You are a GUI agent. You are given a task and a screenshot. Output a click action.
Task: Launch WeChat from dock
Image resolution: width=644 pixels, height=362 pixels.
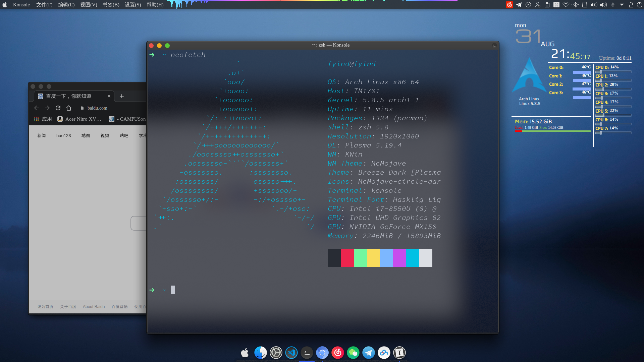click(x=353, y=353)
